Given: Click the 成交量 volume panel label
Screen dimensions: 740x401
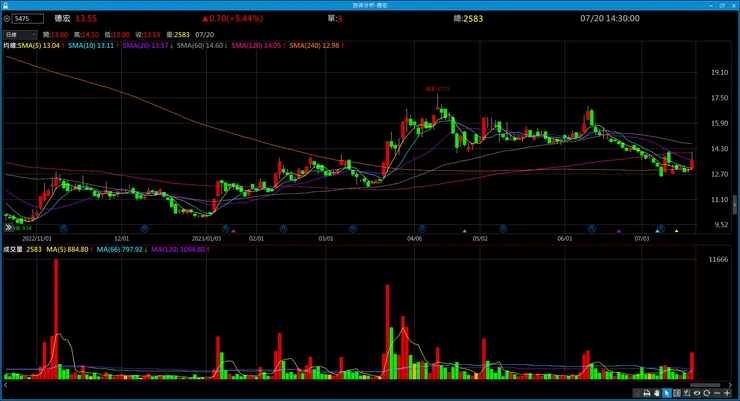Looking at the screenshot, I should click(x=13, y=249).
